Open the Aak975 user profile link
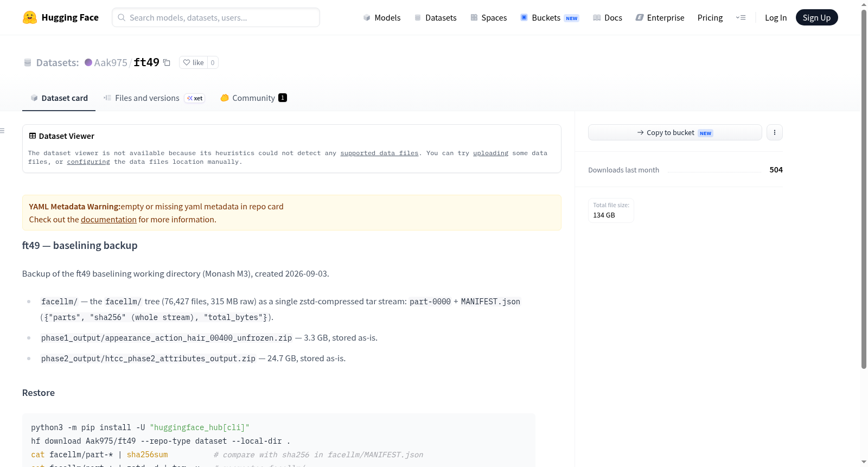Image resolution: width=868 pixels, height=467 pixels. point(111,62)
